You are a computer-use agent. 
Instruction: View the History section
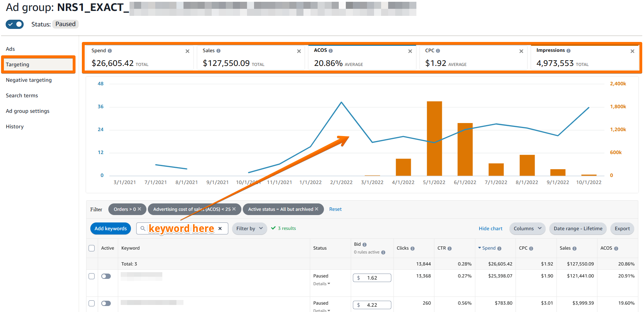click(x=15, y=127)
